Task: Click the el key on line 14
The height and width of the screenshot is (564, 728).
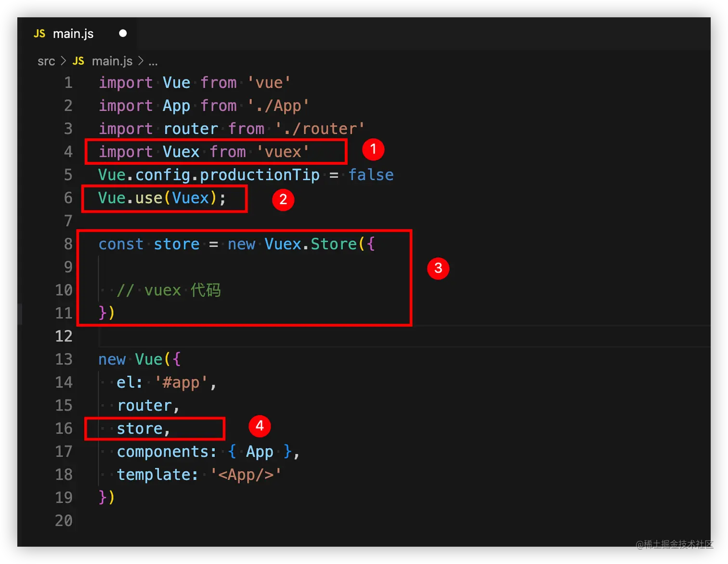Action: click(x=126, y=383)
